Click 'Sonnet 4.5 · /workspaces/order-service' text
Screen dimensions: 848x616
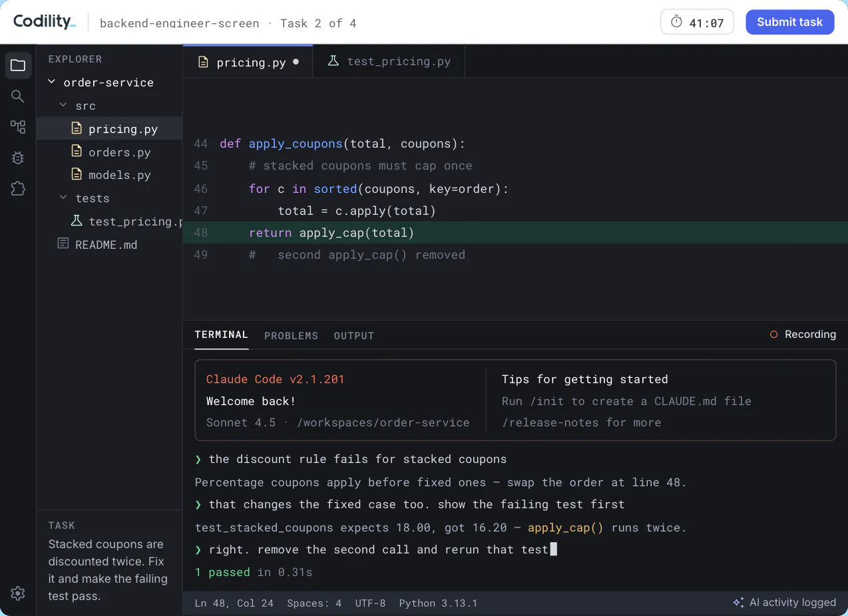tap(338, 422)
